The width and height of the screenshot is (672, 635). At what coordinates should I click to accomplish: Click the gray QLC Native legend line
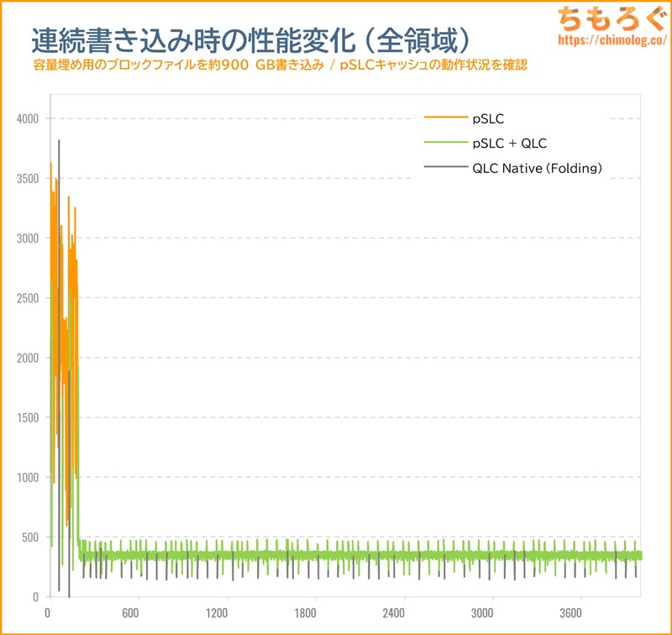click(x=445, y=168)
